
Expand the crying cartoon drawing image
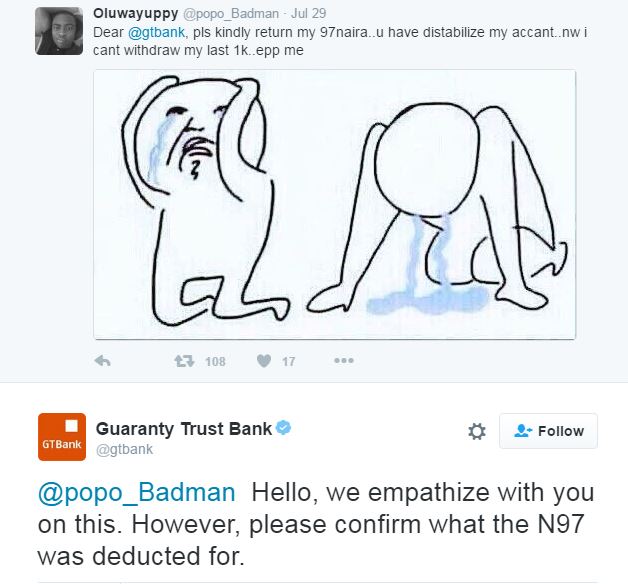(x=334, y=204)
